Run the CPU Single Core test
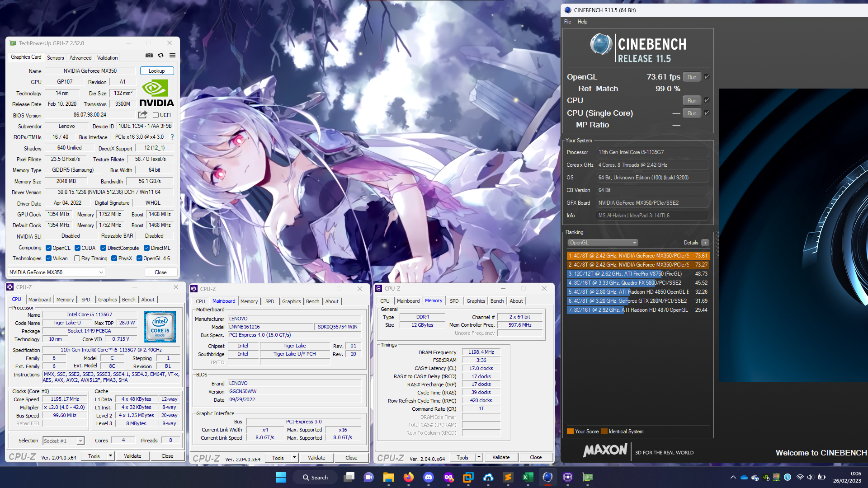 [x=692, y=113]
